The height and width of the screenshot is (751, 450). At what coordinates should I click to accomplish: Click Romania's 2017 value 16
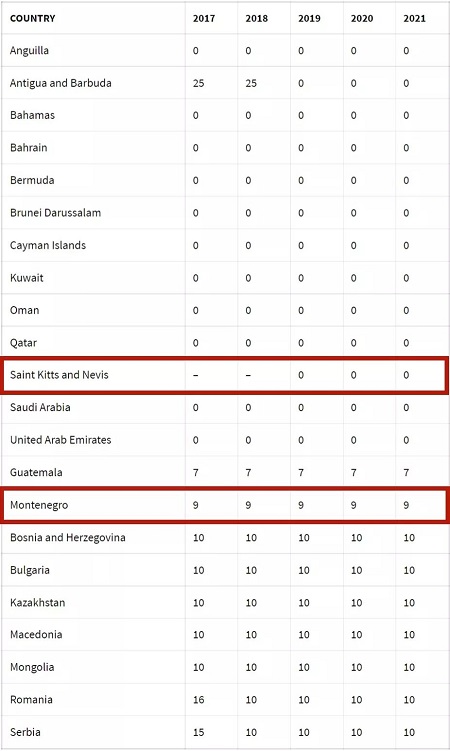199,700
